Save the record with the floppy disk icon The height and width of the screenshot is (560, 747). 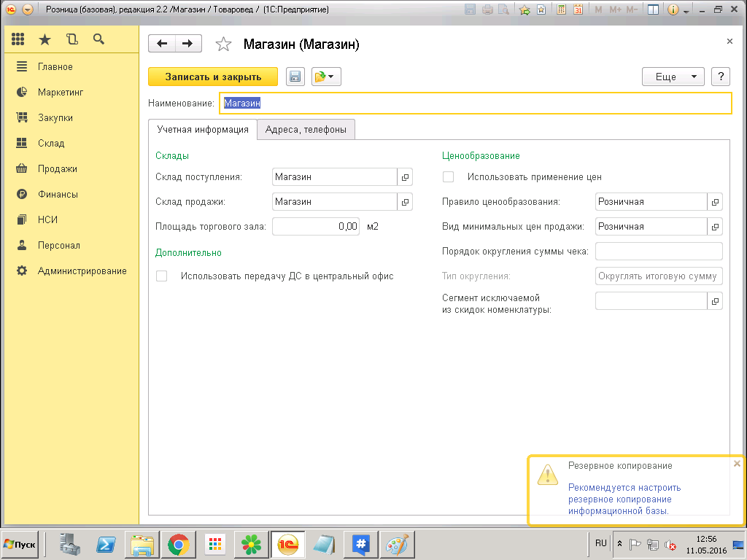(x=295, y=77)
